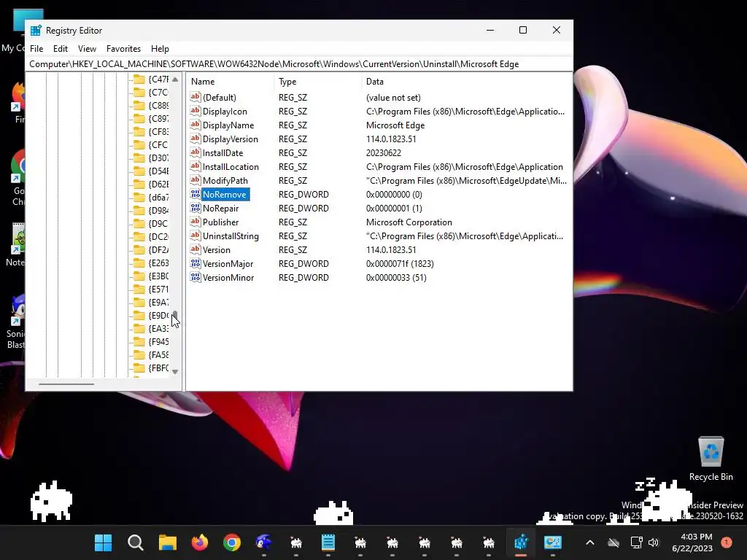Click the DWORD icon beside VersionMinor
The image size is (747, 560).
pos(196,277)
